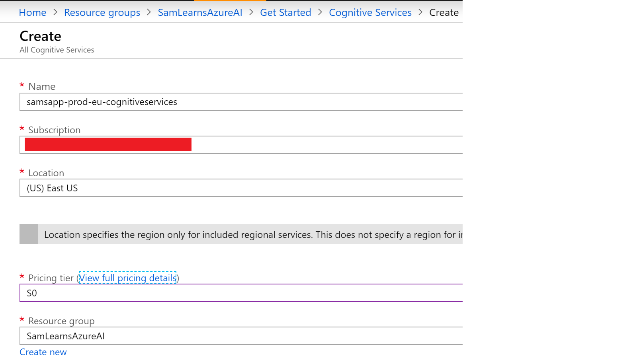Return to Get Started breadcrumb
The height and width of the screenshot is (364, 637).
click(x=285, y=13)
